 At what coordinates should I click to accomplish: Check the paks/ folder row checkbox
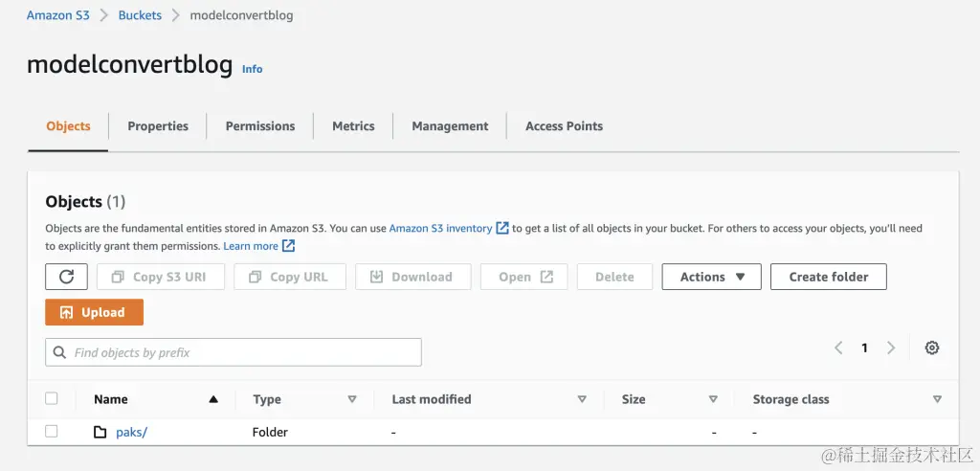coord(52,432)
